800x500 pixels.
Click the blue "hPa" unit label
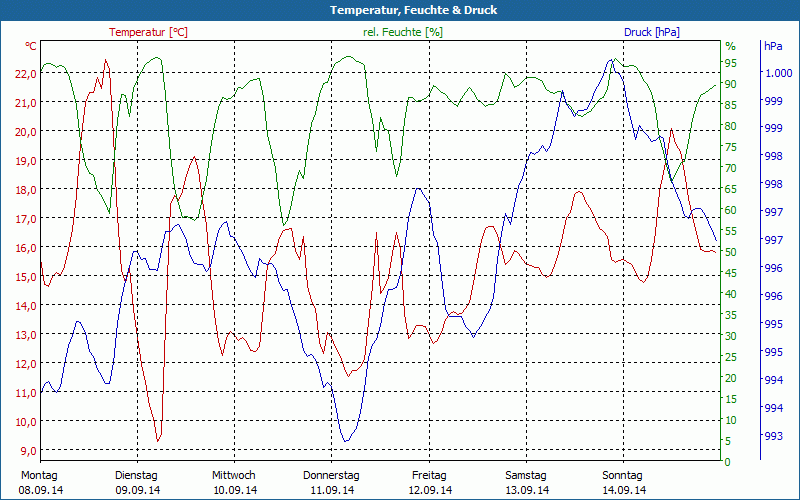pos(773,46)
